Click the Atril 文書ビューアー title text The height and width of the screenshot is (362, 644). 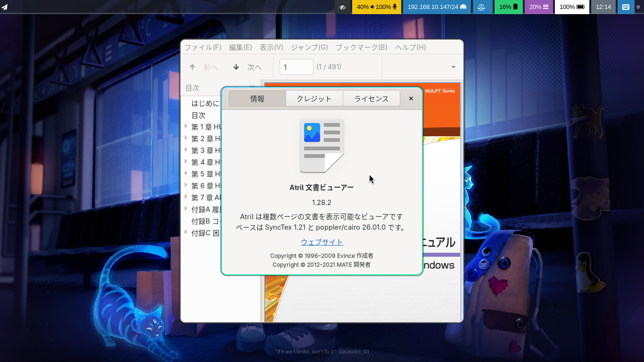tap(322, 187)
